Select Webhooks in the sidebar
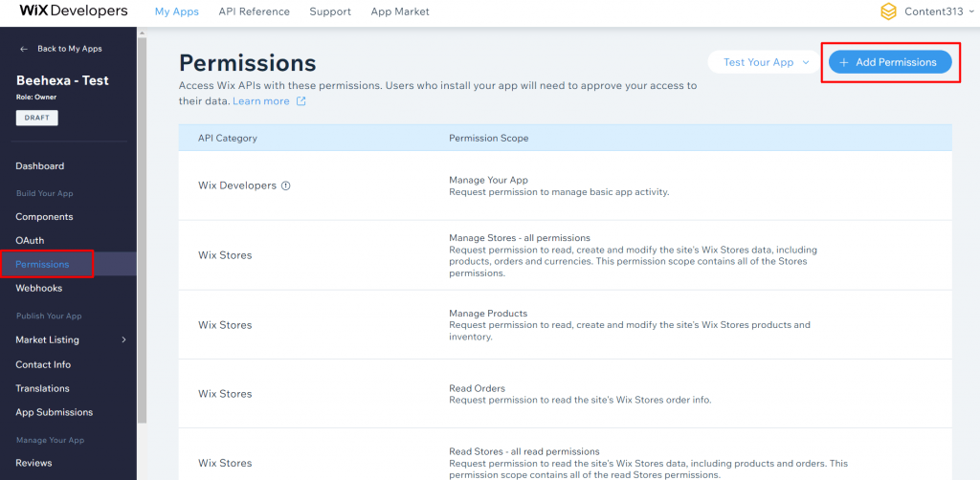980x480 pixels. tap(38, 288)
